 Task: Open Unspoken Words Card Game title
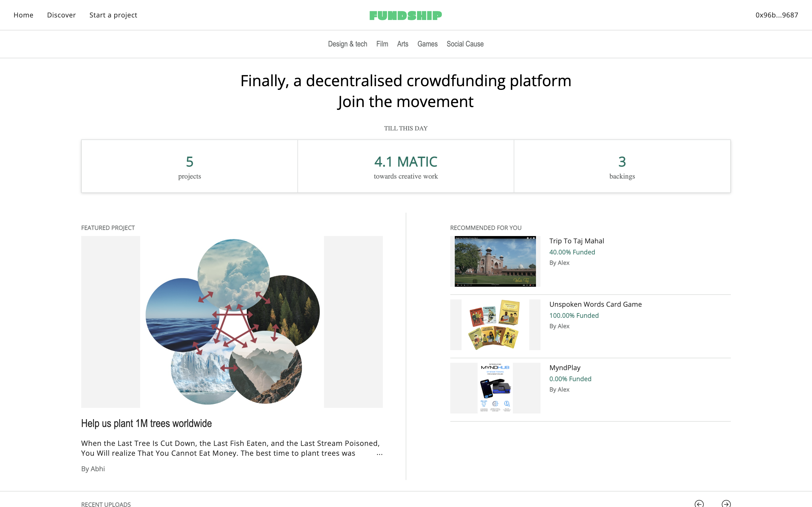point(595,304)
